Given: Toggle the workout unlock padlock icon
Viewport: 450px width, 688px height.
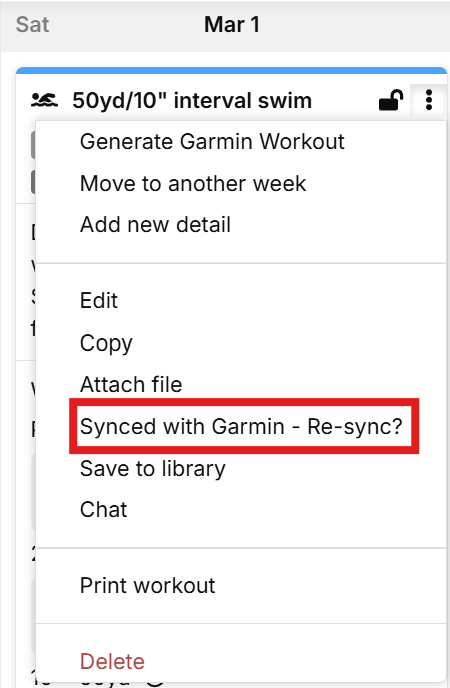Looking at the screenshot, I should click(x=391, y=100).
